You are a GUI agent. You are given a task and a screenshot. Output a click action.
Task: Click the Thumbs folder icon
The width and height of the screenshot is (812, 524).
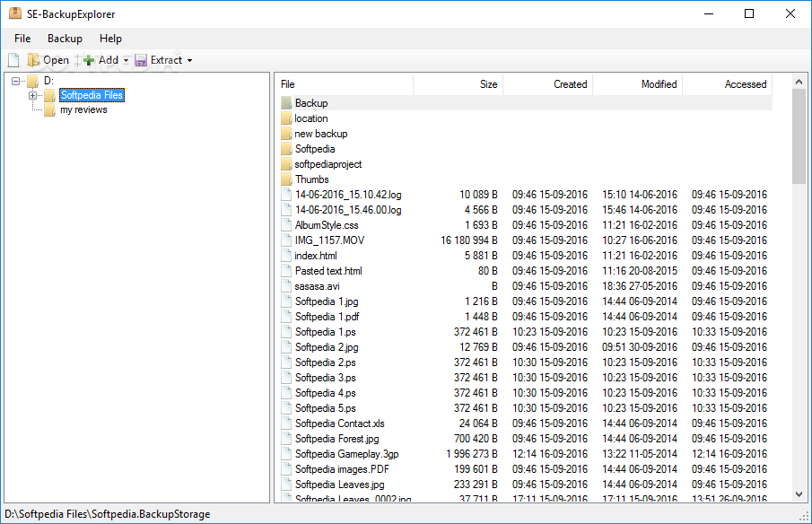[286, 179]
